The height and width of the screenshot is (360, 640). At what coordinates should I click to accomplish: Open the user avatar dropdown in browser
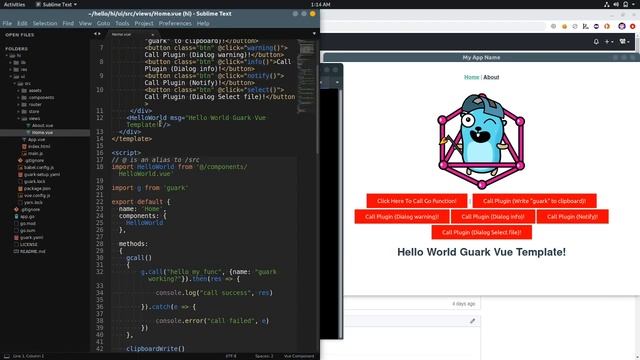tap(624, 42)
